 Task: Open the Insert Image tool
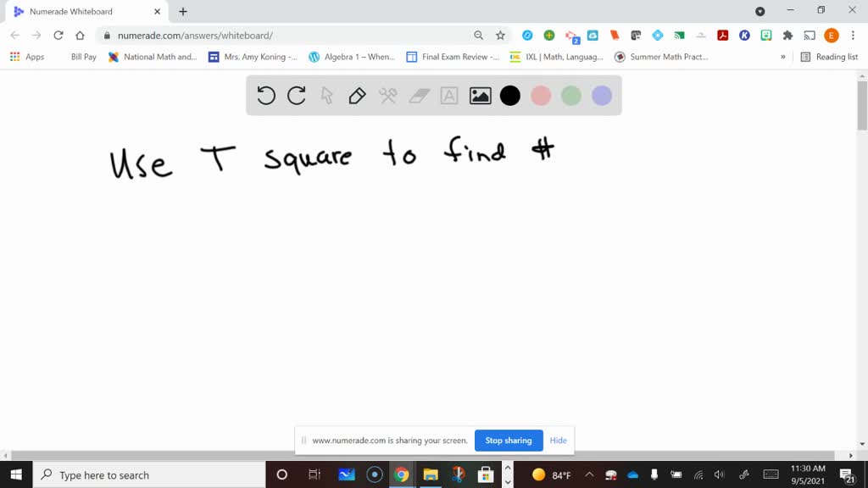pyautogui.click(x=479, y=96)
